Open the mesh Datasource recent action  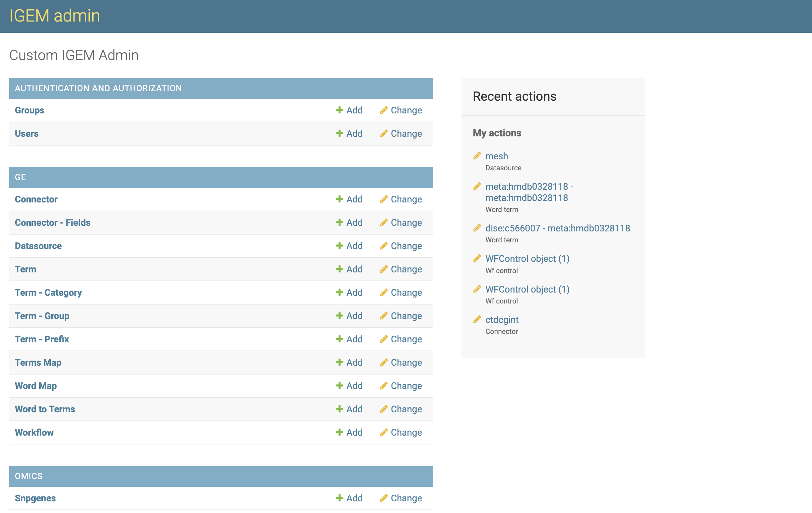click(497, 156)
